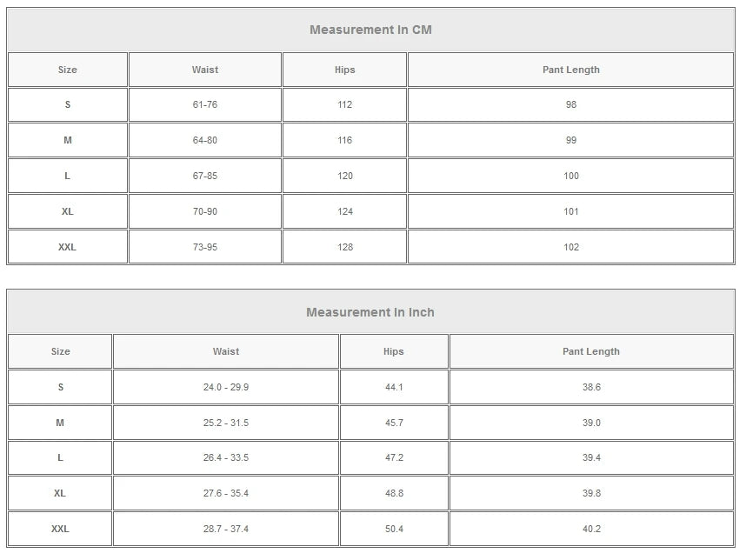Select the hips cell showing 120

click(345, 176)
